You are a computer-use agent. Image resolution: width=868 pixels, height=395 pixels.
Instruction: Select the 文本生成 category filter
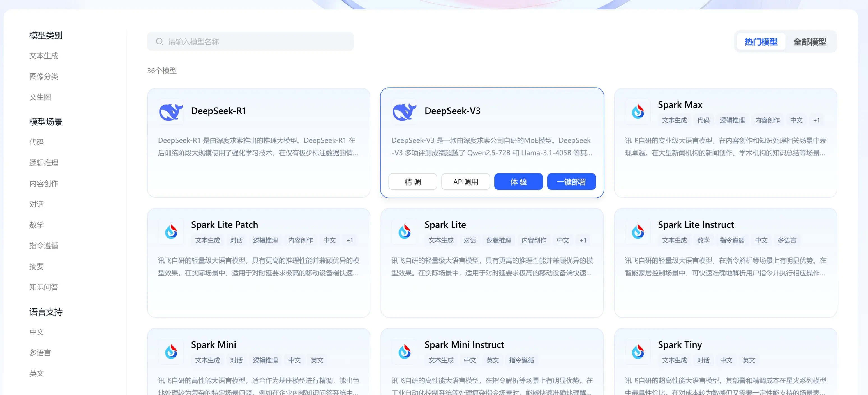[x=44, y=56]
